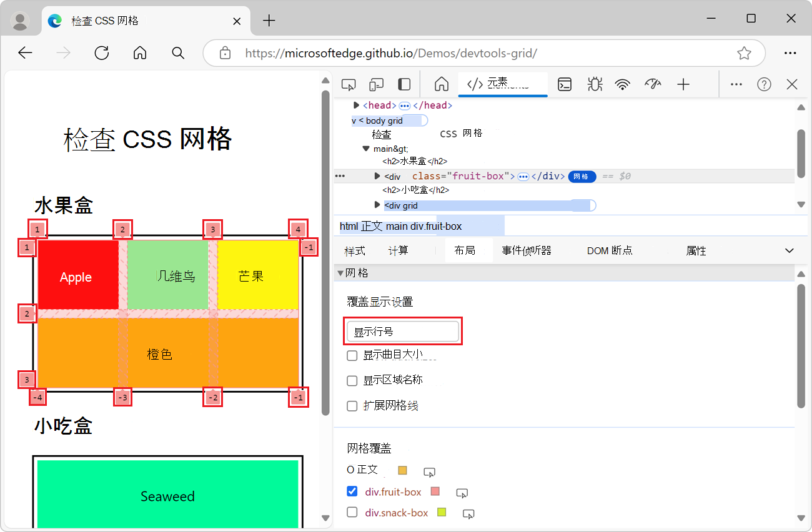Expand the fruit-box div element
The image size is (812, 532).
pyautogui.click(x=377, y=175)
